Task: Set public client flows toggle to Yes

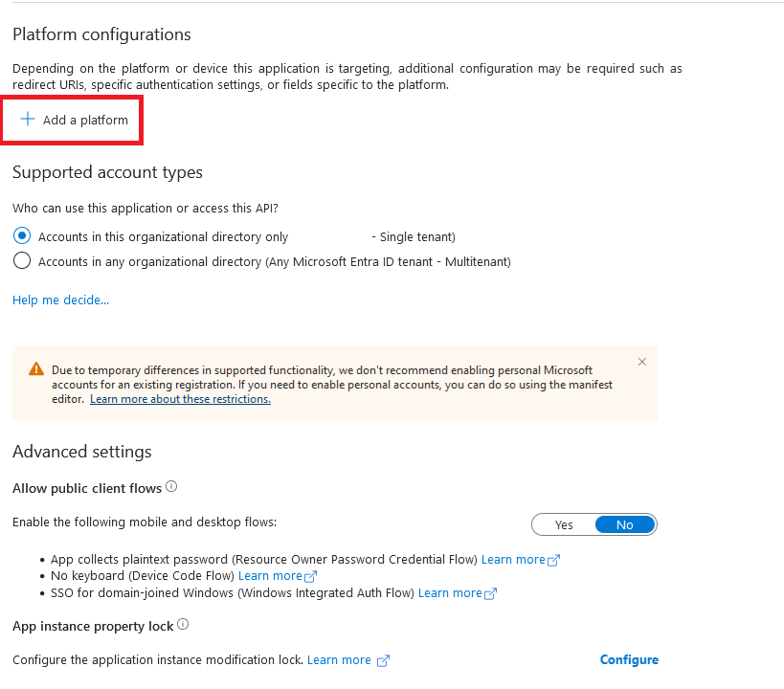Action: tap(564, 525)
